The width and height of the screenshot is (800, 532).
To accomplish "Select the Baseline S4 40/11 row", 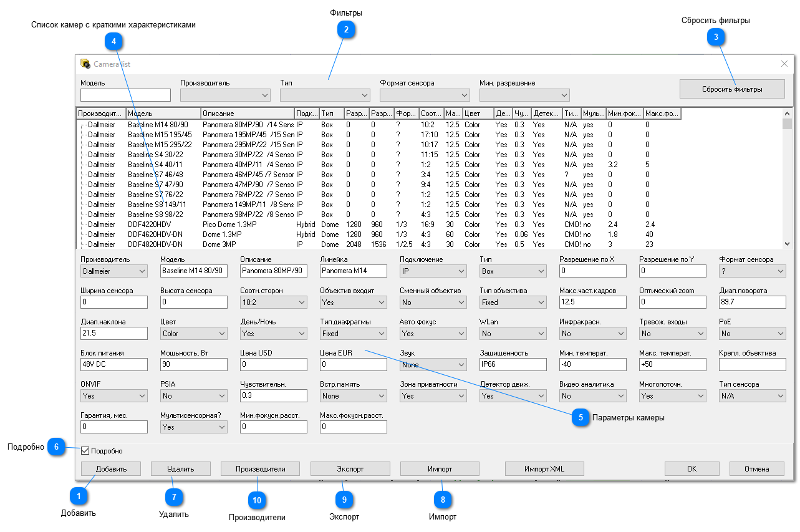I will point(429,165).
